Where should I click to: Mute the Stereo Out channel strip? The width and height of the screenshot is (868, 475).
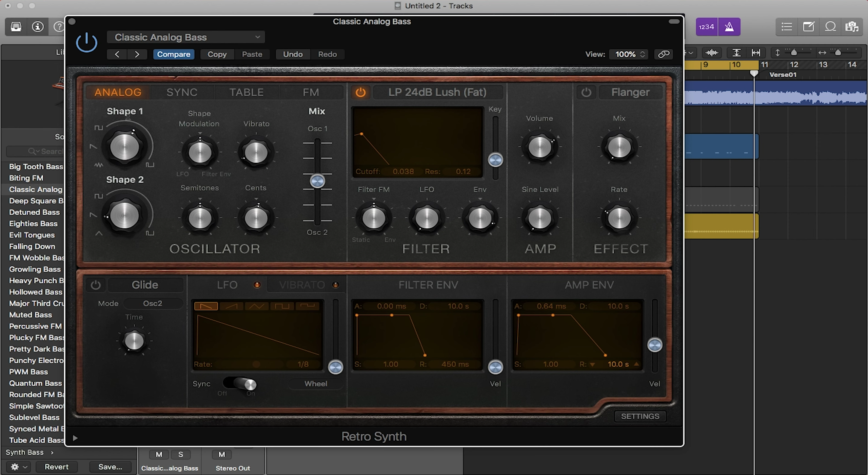coord(222,455)
